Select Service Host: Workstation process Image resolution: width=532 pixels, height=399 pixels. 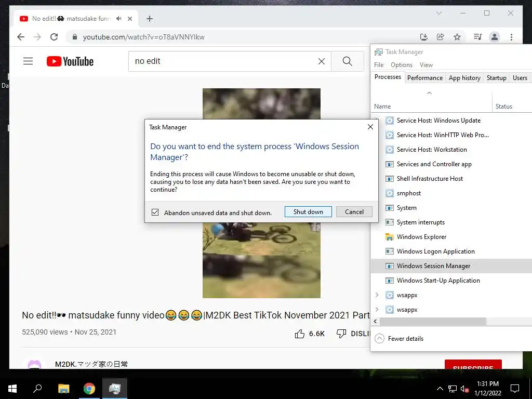[x=451, y=150]
